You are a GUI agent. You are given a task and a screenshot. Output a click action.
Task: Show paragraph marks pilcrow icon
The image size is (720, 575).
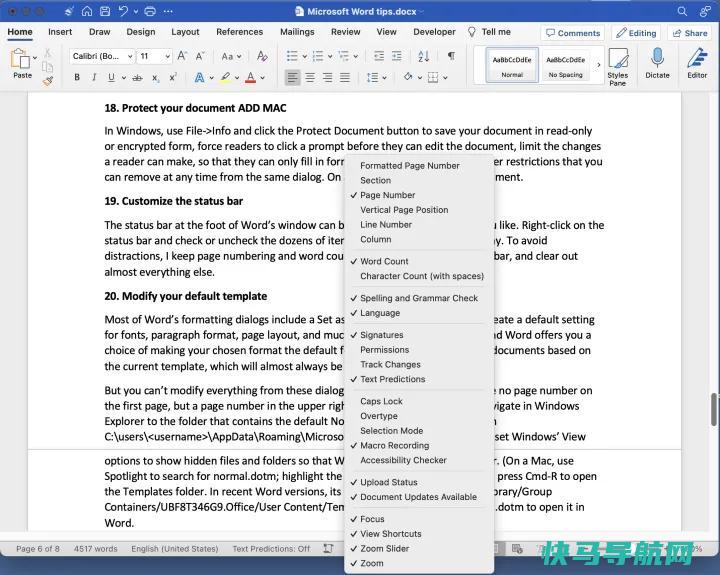(x=451, y=56)
